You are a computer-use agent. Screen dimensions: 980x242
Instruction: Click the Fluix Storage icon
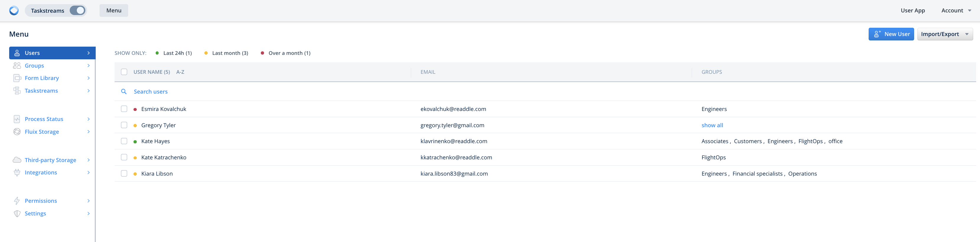[x=17, y=132]
